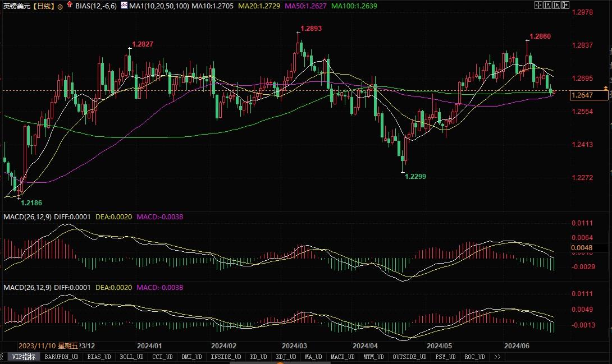Switch to CCI_UD indicator tab
612x364 pixels.
[162, 357]
